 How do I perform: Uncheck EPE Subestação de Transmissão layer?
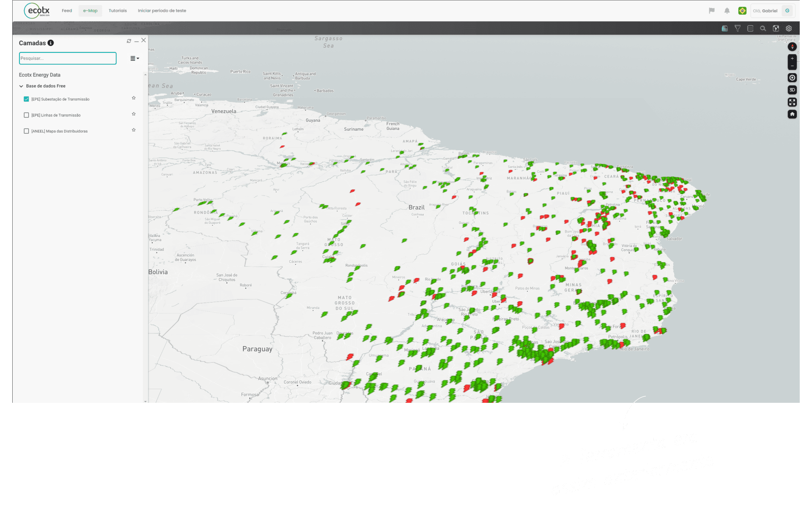26,99
